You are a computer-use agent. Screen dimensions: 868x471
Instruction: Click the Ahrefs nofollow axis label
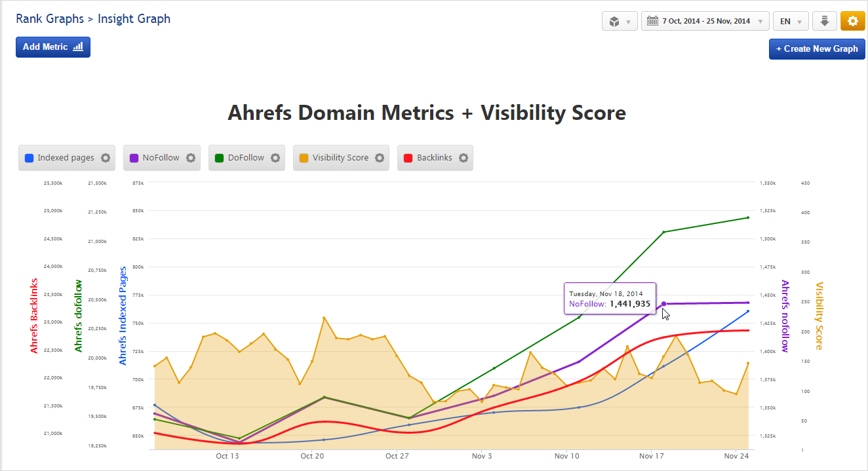pos(785,316)
